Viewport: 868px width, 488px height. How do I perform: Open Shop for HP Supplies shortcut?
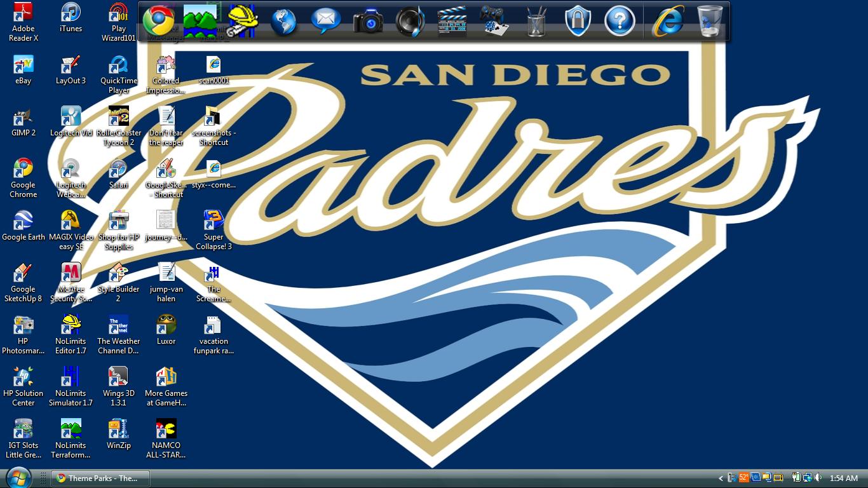tap(118, 231)
